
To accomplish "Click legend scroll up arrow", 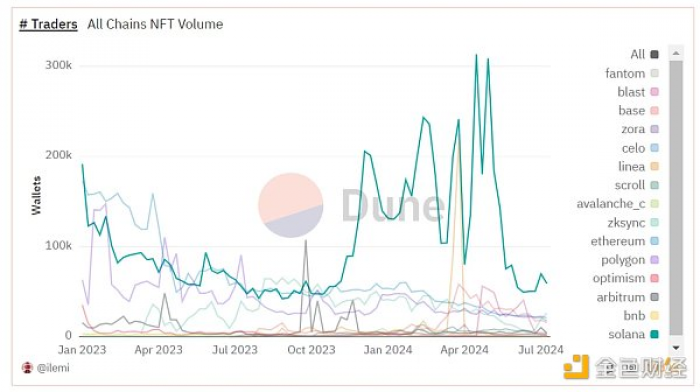I will 676,53.
